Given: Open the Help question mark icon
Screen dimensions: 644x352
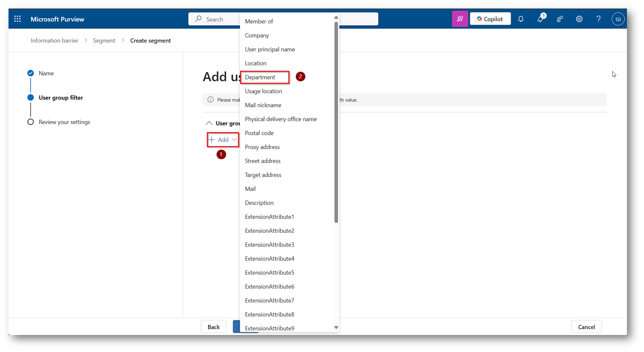Looking at the screenshot, I should 599,19.
